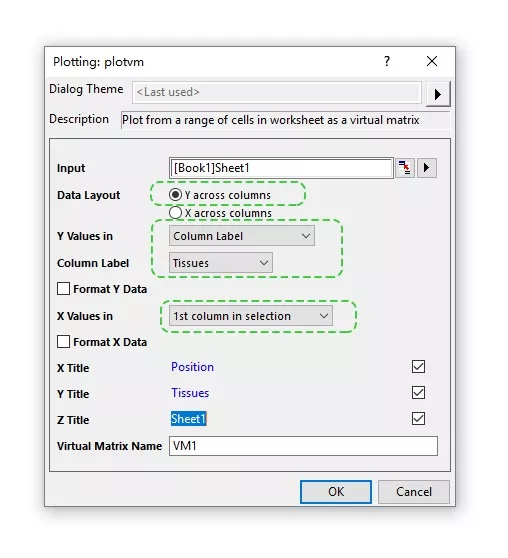The height and width of the screenshot is (558, 508).
Task: Click the Virtual Matrix Name field
Action: 303,446
